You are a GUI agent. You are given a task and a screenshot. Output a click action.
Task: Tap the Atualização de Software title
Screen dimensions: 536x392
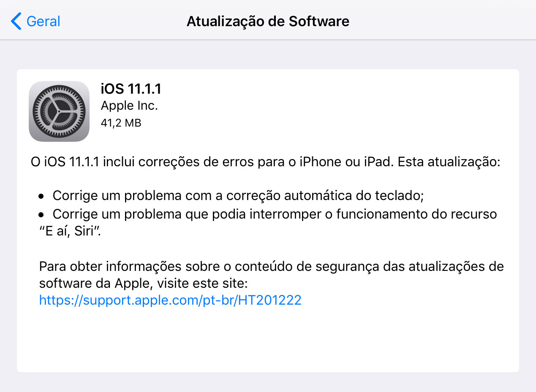tap(268, 21)
